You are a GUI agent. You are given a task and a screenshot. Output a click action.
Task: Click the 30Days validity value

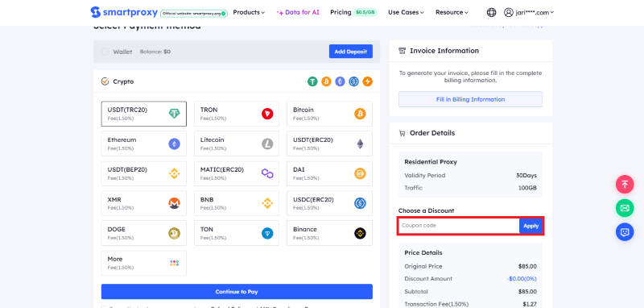526,175
